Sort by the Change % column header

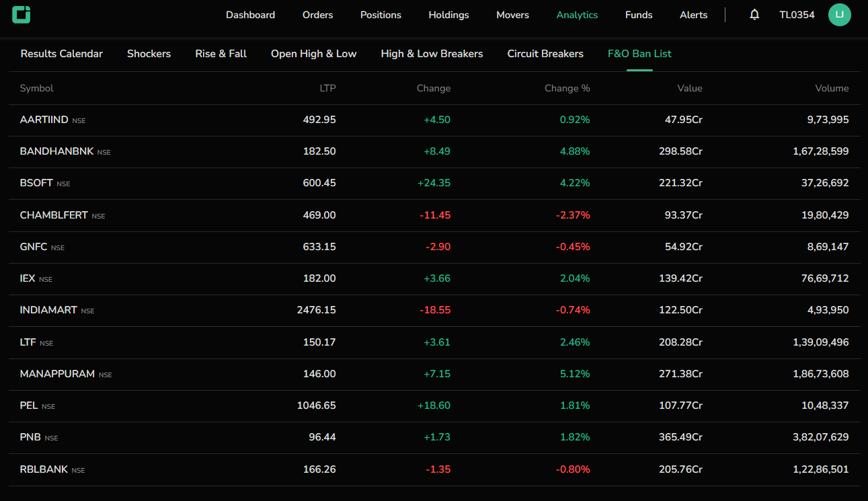tap(567, 88)
